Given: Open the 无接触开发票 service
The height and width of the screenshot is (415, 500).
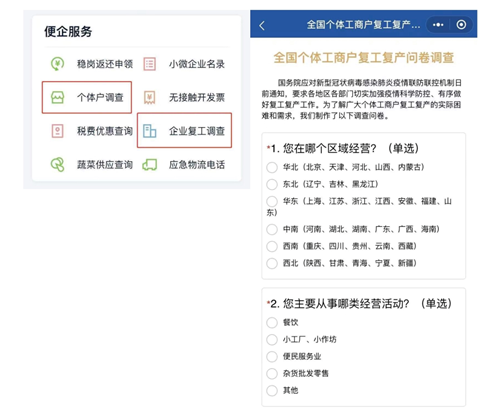Looking at the screenshot, I should 184,97.
